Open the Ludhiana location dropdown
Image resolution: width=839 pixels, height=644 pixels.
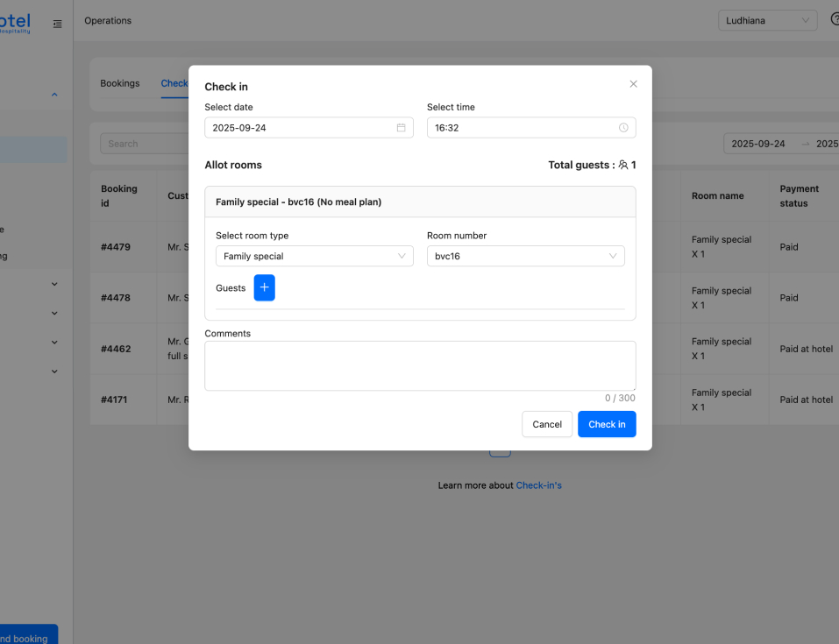[767, 20]
